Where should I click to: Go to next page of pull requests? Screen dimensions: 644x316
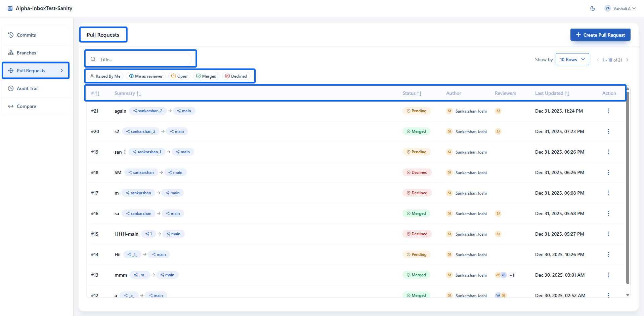pyautogui.click(x=627, y=60)
